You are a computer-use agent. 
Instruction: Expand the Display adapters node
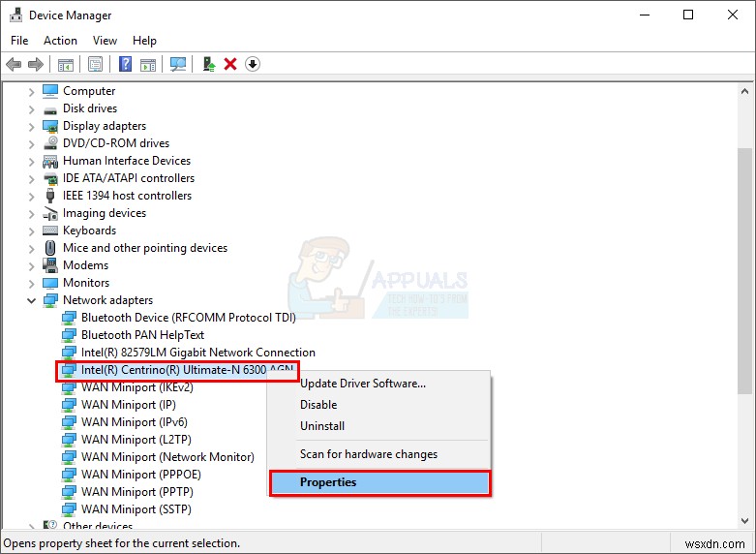(x=31, y=127)
